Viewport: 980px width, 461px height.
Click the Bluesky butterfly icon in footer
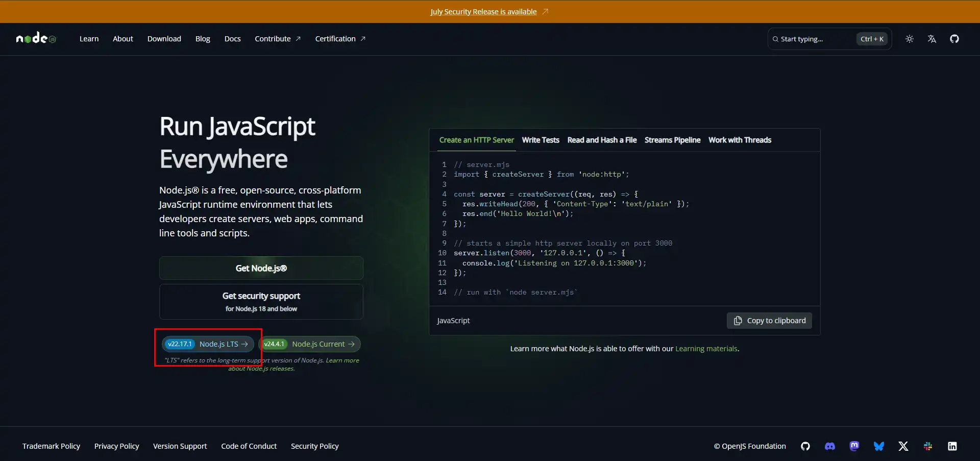(x=879, y=446)
